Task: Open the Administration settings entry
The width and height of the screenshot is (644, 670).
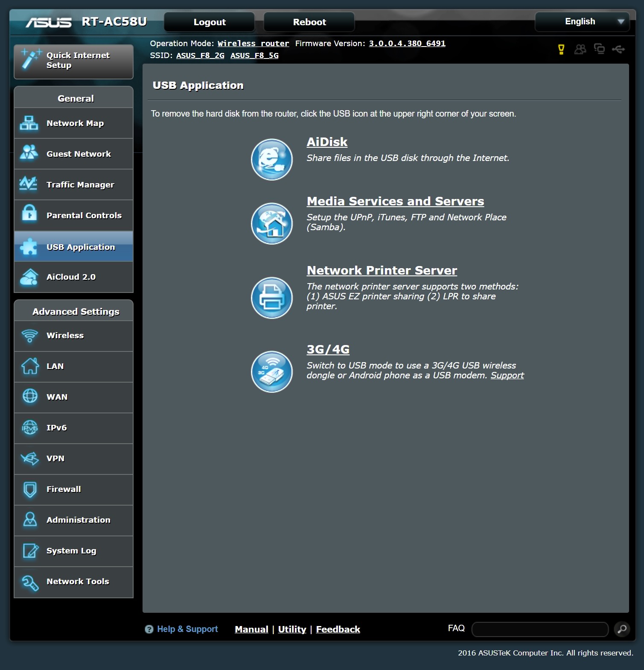Action: coord(73,520)
